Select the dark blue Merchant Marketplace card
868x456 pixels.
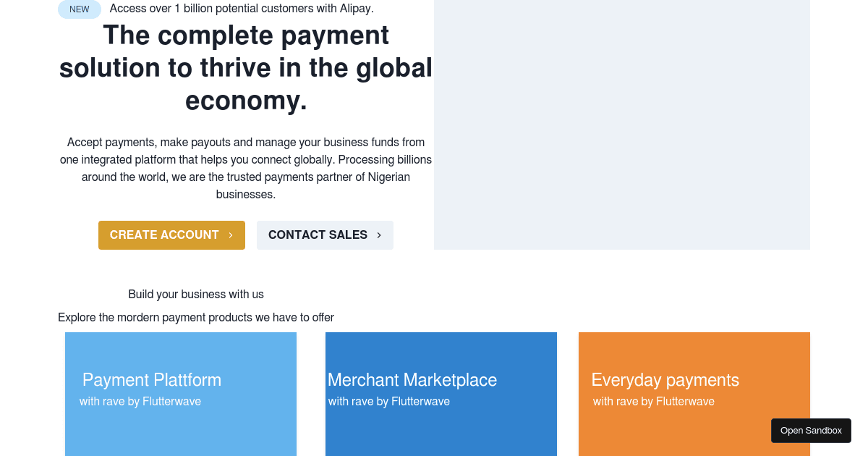pyautogui.click(x=441, y=394)
